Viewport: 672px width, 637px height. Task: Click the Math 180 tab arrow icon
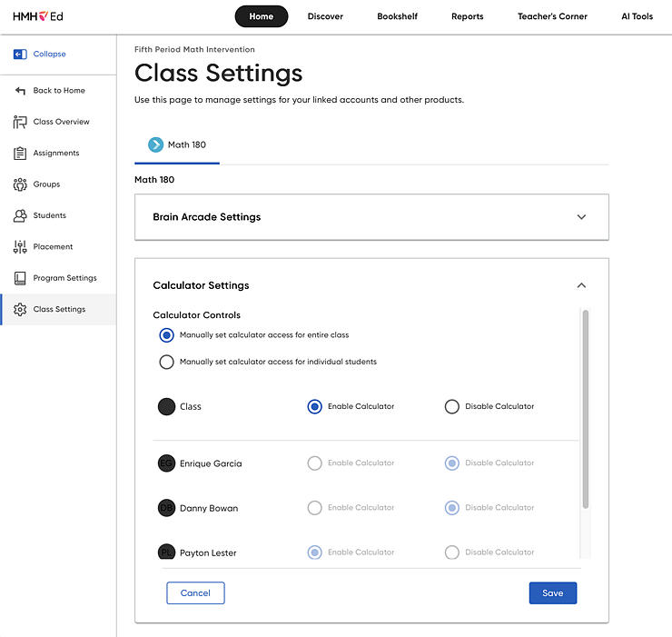coord(155,144)
